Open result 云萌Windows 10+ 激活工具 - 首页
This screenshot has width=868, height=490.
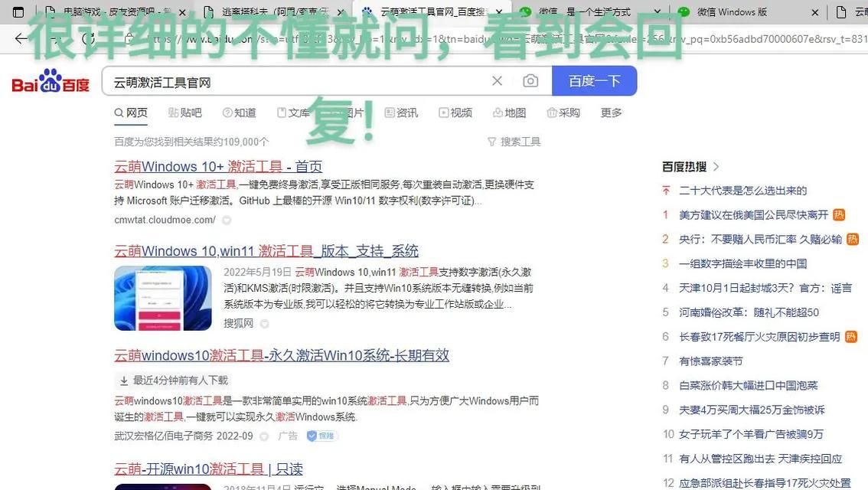pyautogui.click(x=218, y=167)
